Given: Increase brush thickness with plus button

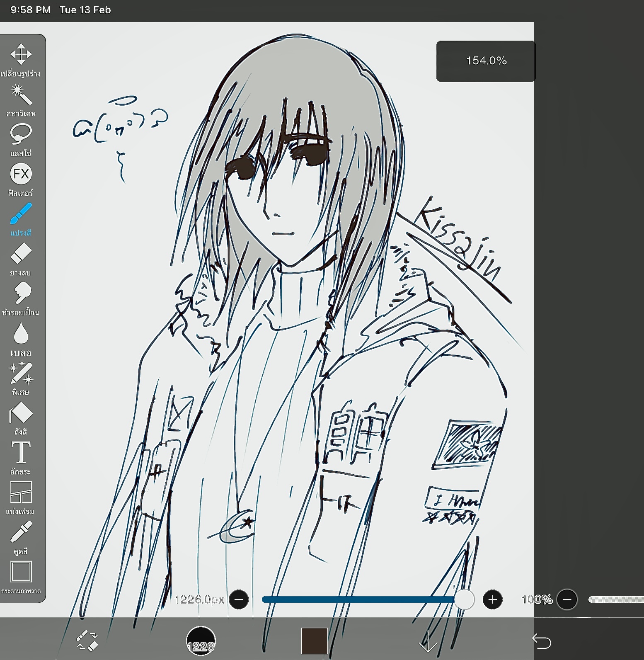Looking at the screenshot, I should (492, 599).
